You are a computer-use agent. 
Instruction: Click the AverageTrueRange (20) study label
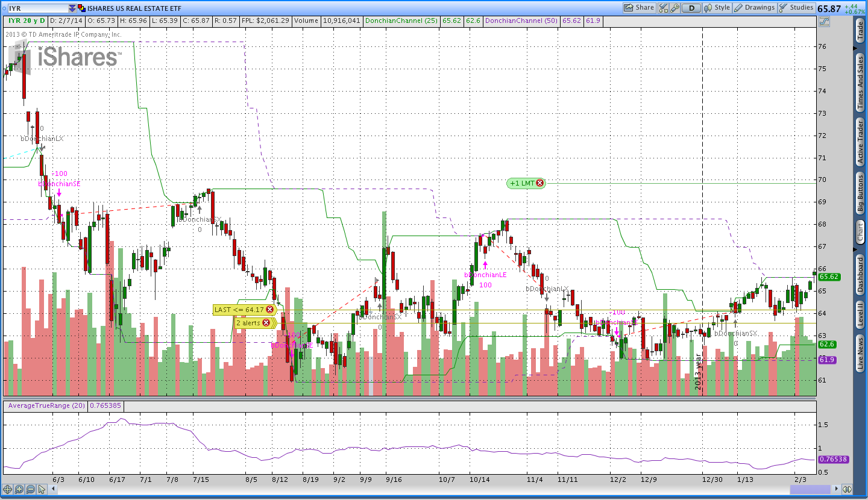point(47,406)
